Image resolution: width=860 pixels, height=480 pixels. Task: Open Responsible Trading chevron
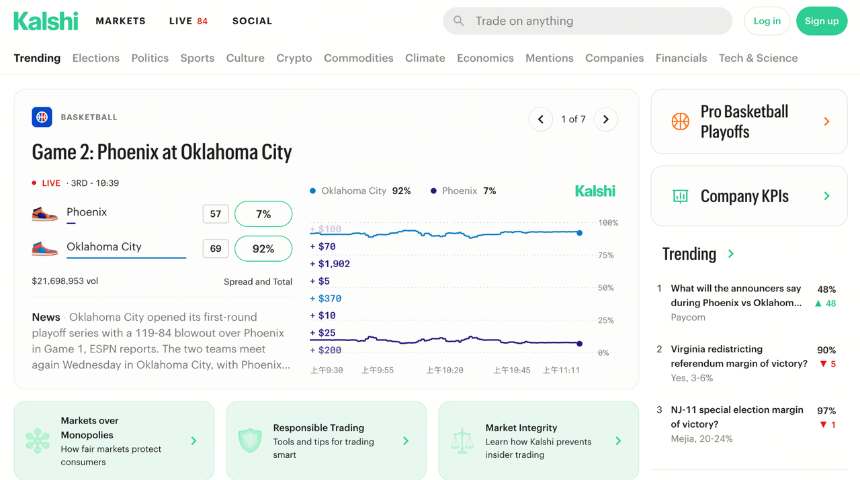coord(406,441)
